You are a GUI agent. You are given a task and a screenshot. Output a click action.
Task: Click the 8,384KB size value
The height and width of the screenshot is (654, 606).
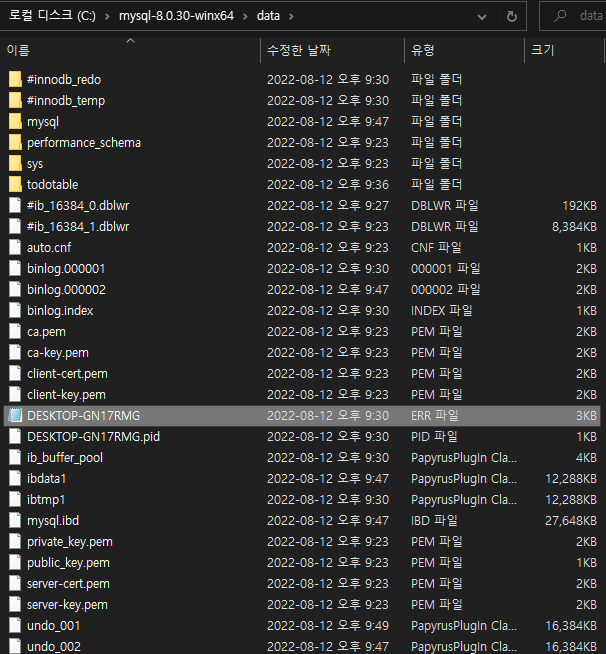574,226
